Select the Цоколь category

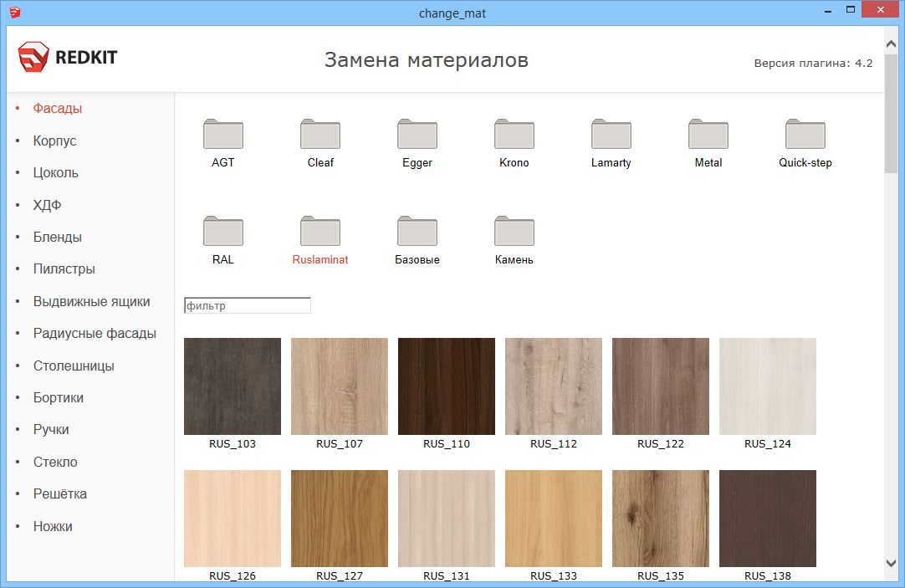[55, 172]
